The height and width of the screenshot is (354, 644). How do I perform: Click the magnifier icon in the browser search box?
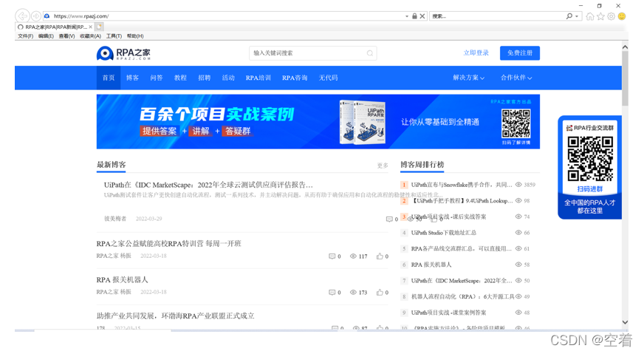tap(569, 16)
